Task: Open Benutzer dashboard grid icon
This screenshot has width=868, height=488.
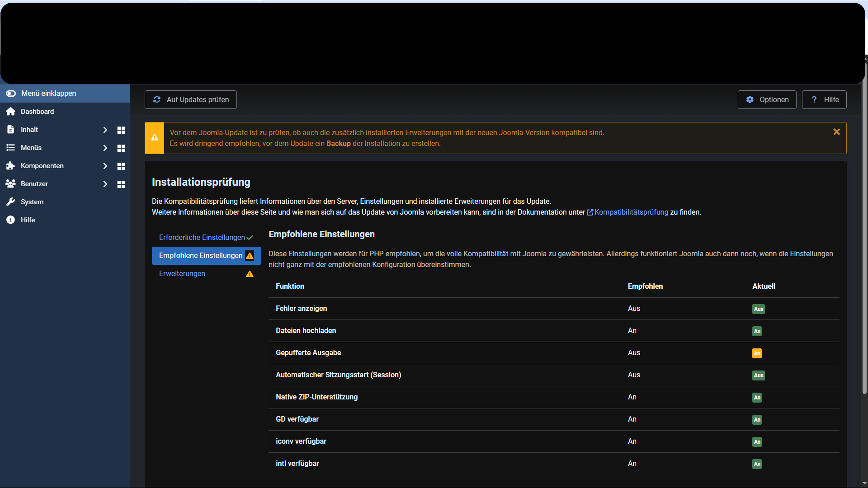Action: pyautogui.click(x=121, y=184)
